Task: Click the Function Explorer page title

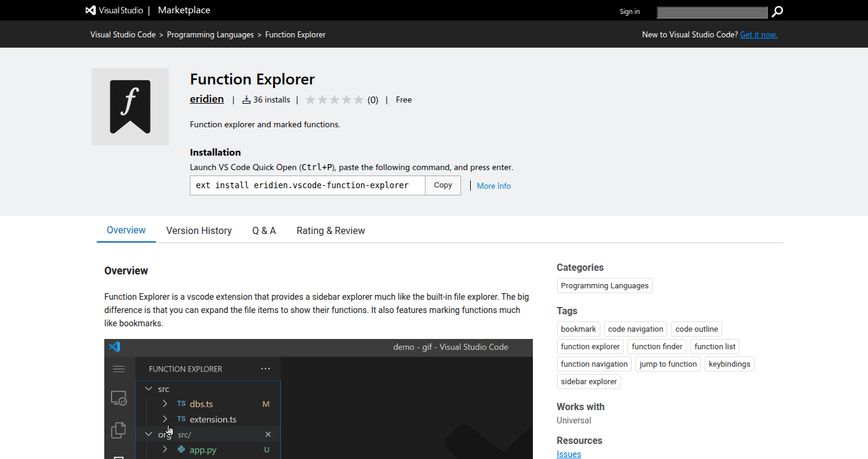Action: [253, 79]
